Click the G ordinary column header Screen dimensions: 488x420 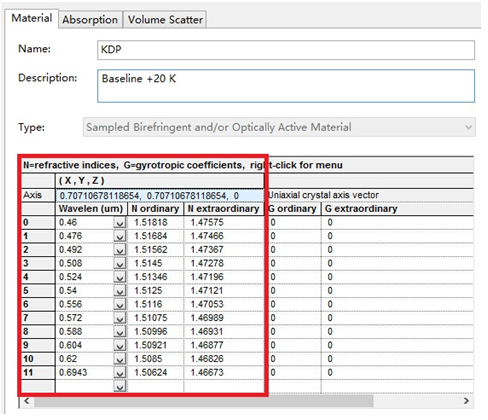tap(293, 209)
